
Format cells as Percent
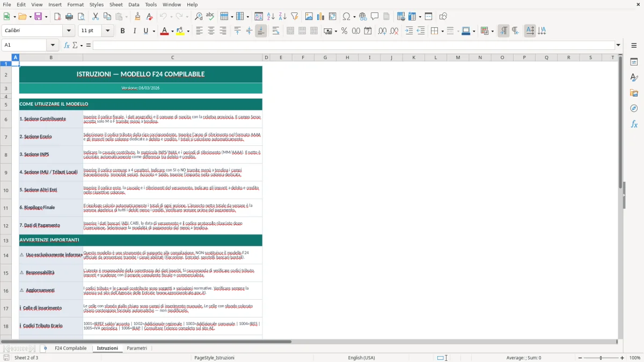click(x=345, y=31)
